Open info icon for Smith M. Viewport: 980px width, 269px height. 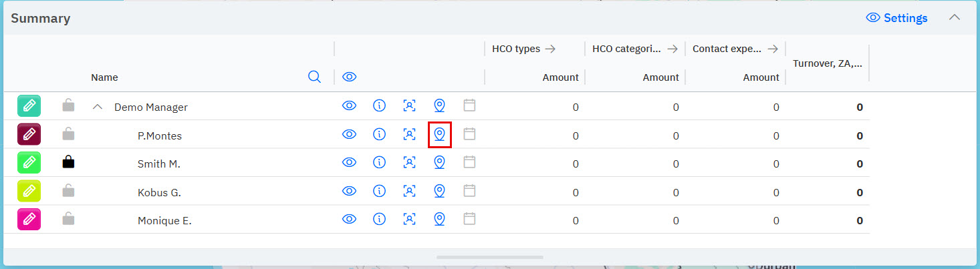click(x=379, y=163)
